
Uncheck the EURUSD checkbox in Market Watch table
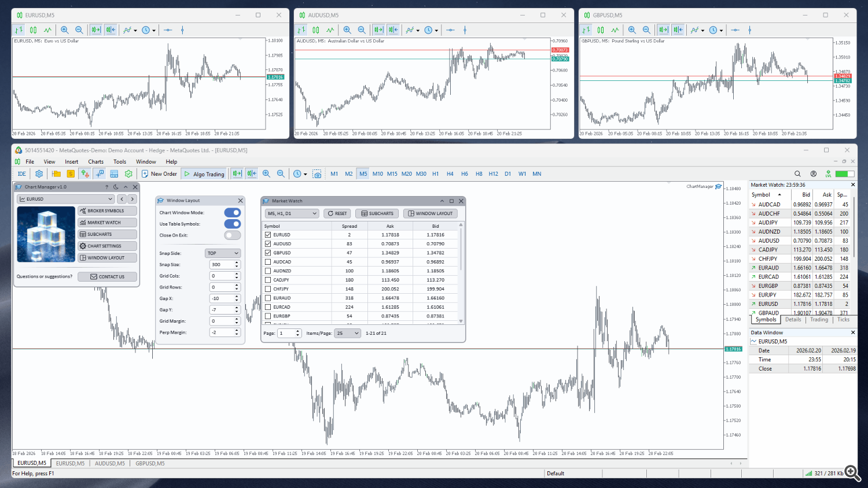pos(268,235)
